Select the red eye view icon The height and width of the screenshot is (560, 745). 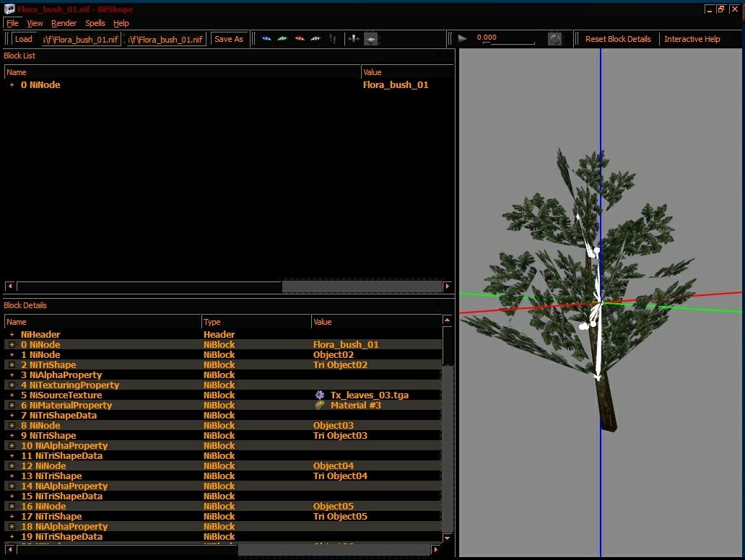(300, 39)
